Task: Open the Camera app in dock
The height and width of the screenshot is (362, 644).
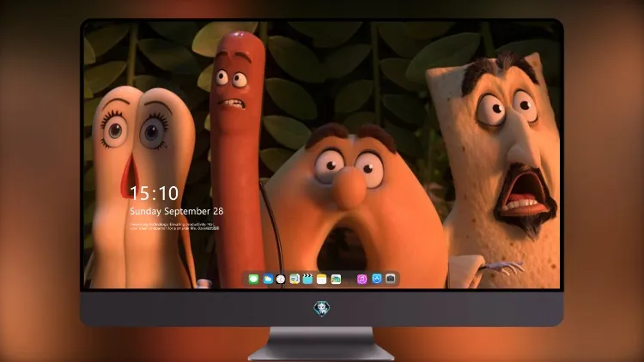Action: click(x=391, y=279)
